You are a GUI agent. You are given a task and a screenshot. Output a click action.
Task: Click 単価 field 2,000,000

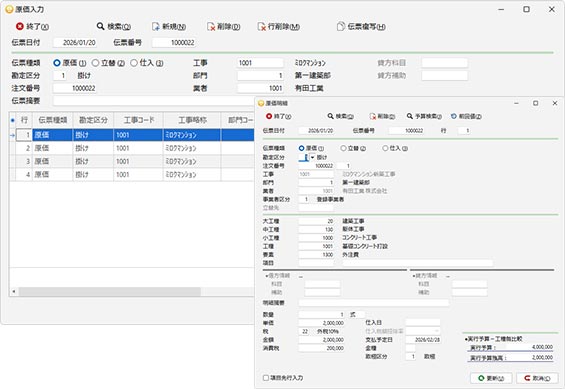pyautogui.click(x=322, y=323)
